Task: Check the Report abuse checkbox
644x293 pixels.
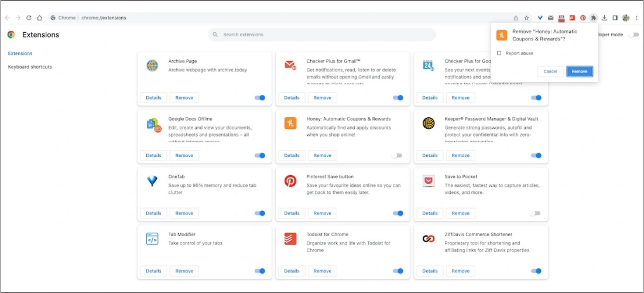Action: coord(499,53)
